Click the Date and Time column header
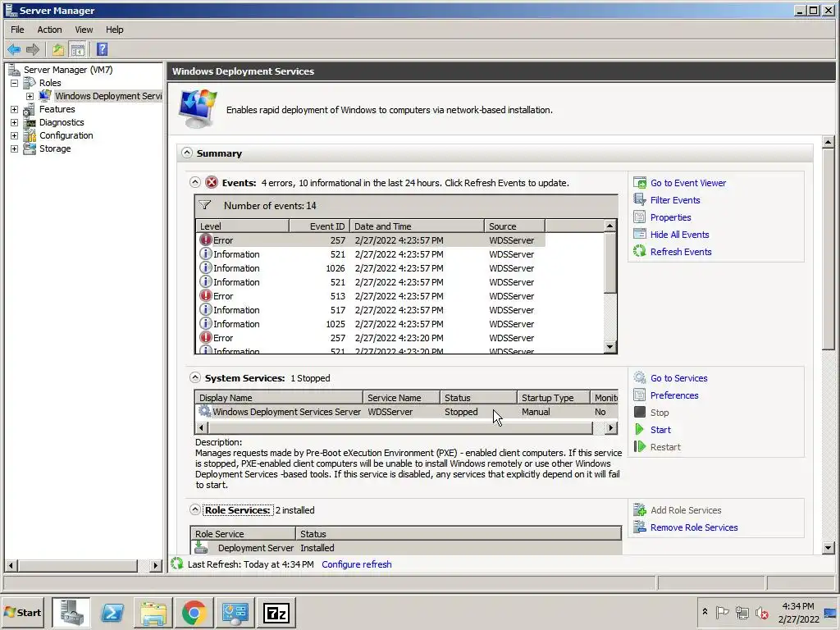Viewport: 840px width, 630px height. (x=418, y=226)
